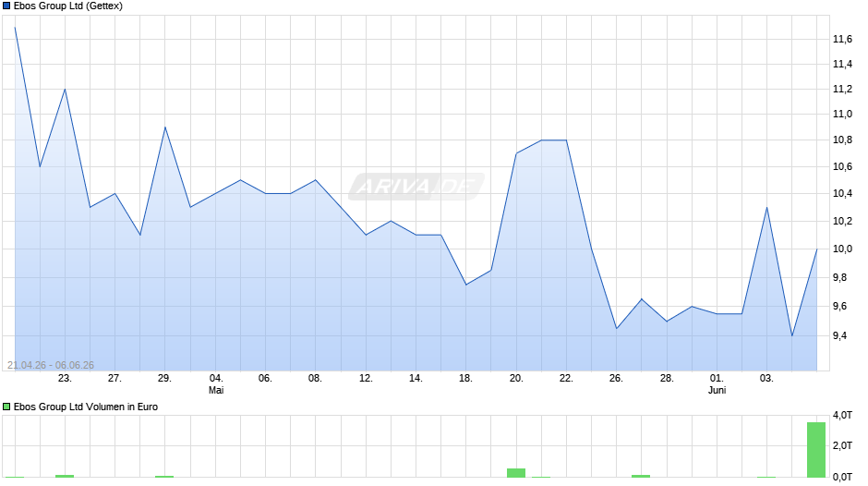Click the '28.' date axis label
Screen dimensions: 868x486
(667, 379)
